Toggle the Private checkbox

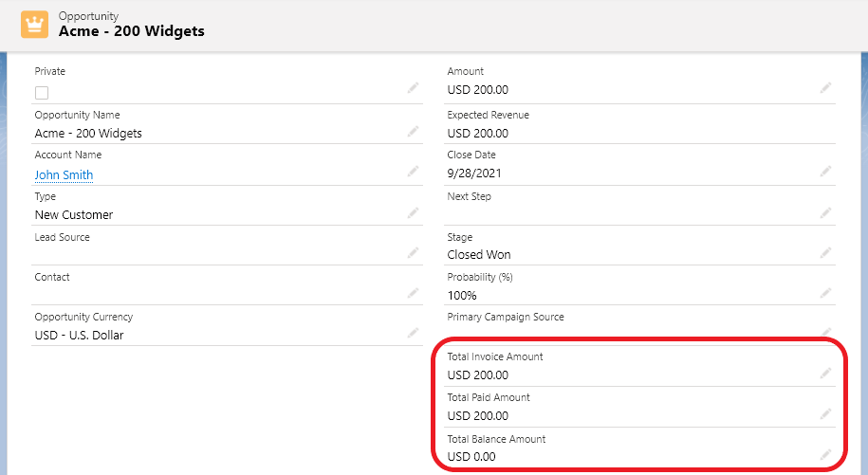point(42,93)
